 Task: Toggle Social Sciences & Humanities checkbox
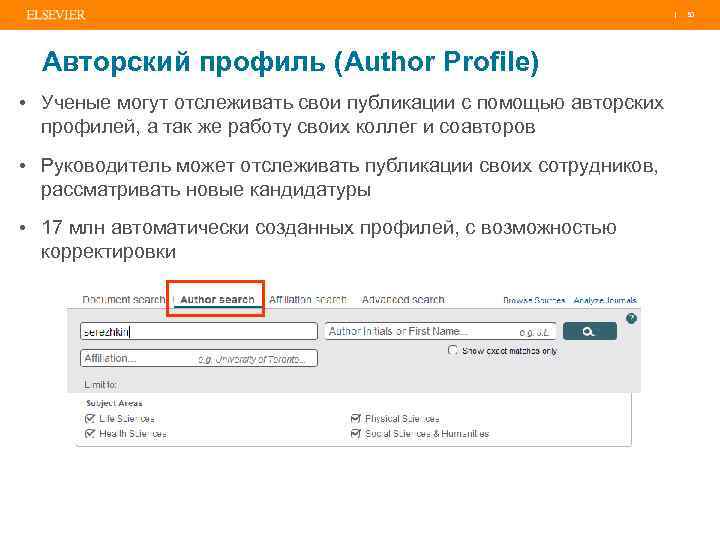pyautogui.click(x=355, y=433)
